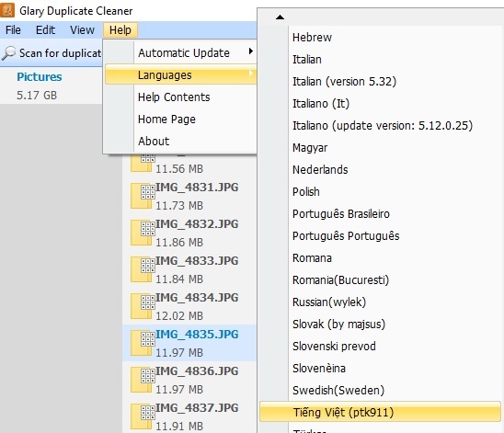Choose Swedish(Sweden) language
The height and width of the screenshot is (433, 504).
tap(380, 391)
